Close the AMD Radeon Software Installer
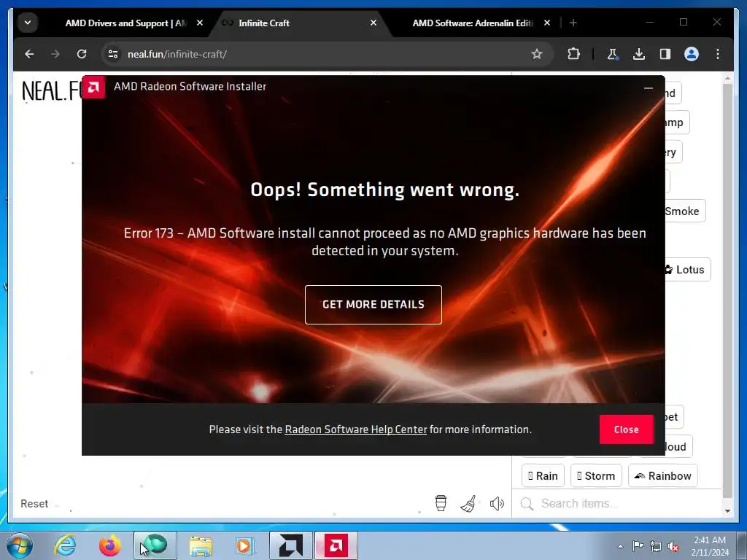The height and width of the screenshot is (560, 747). point(626,429)
